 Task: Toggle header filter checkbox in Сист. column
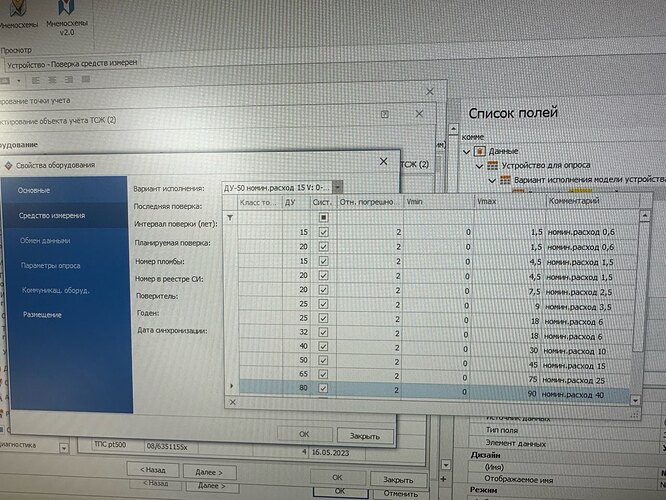(323, 218)
